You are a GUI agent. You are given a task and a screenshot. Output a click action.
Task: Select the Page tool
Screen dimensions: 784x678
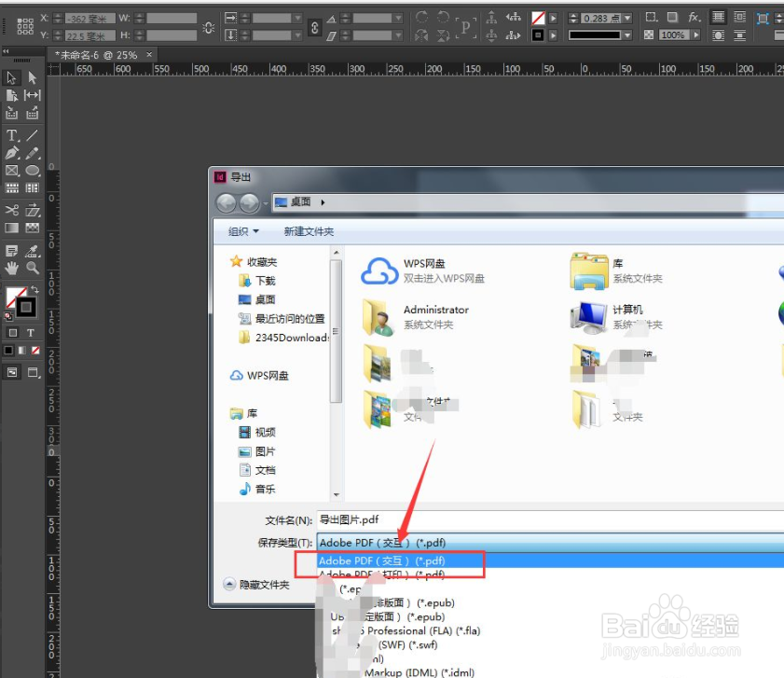click(x=11, y=95)
